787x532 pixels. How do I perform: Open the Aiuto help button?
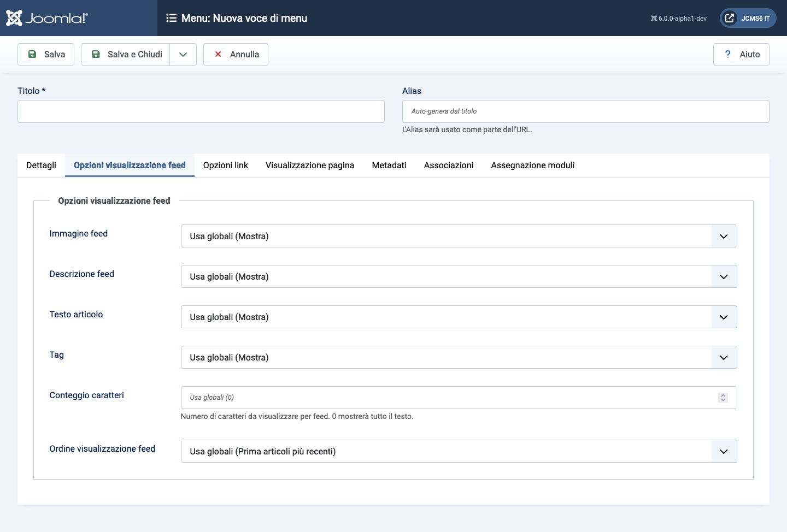[741, 54]
